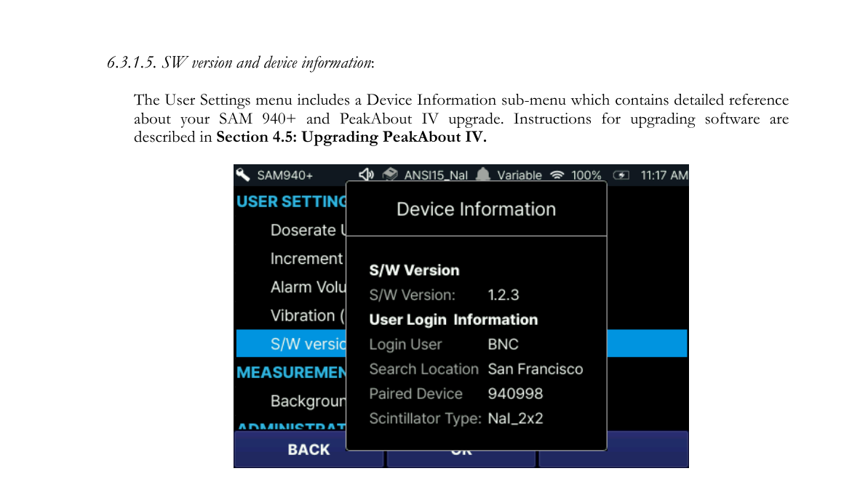The width and height of the screenshot is (868, 487).
Task: Click the section 6.3.1.5 heading text
Action: [x=240, y=63]
